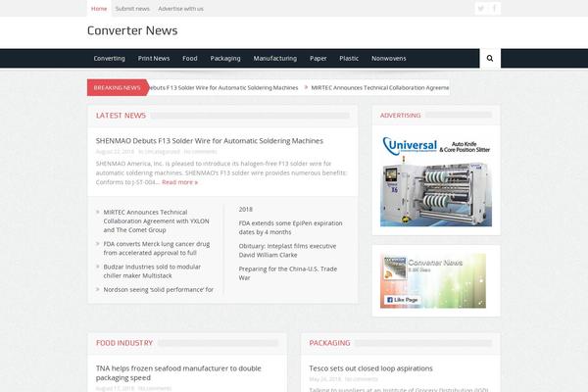Open Preparing for China-U.S. Trade War
This screenshot has height=392, width=588.
coord(287,273)
